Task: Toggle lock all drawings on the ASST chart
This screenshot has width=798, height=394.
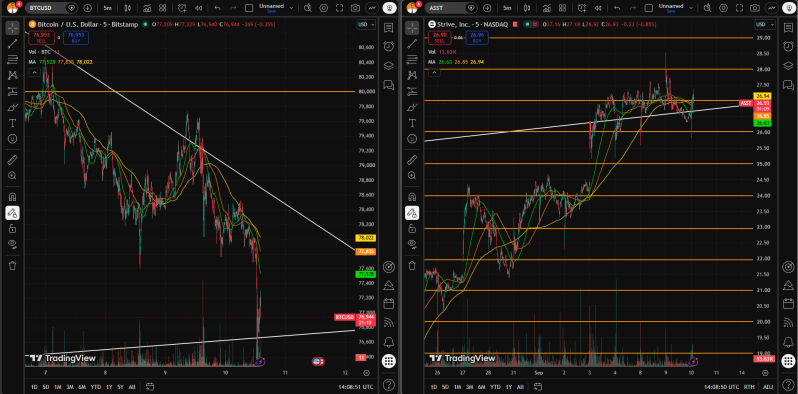Action: tap(411, 229)
